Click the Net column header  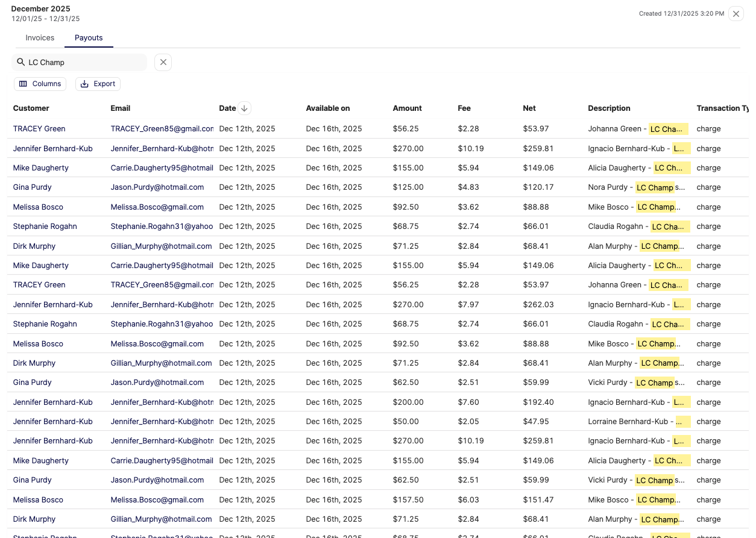[529, 108]
